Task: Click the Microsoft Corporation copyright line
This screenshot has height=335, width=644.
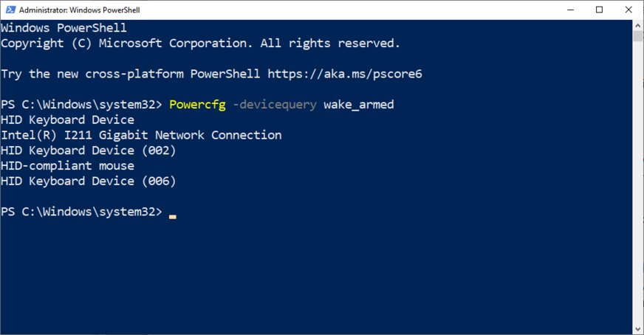Action: click(x=200, y=43)
